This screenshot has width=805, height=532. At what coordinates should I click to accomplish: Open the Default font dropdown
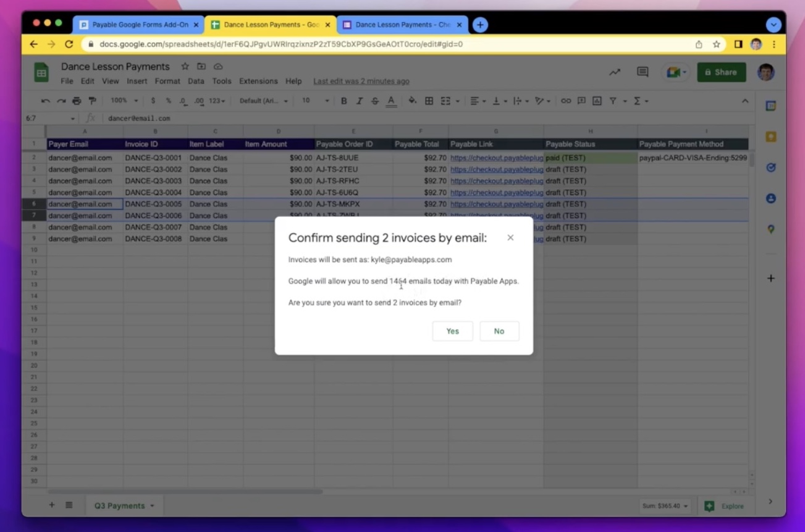coord(263,101)
